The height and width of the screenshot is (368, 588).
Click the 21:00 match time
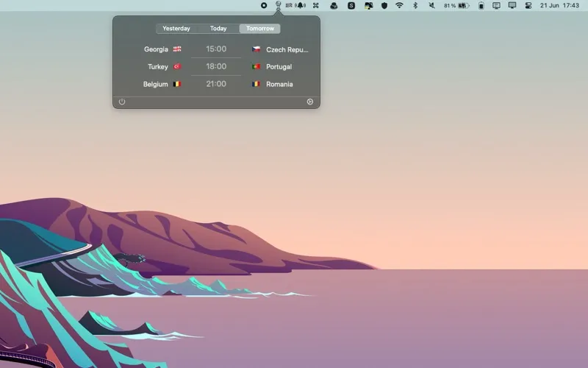point(216,84)
